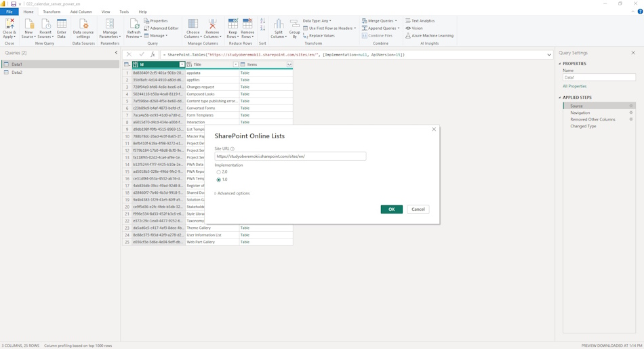Click Replace Values
The height and width of the screenshot is (349, 644).
click(x=319, y=36)
